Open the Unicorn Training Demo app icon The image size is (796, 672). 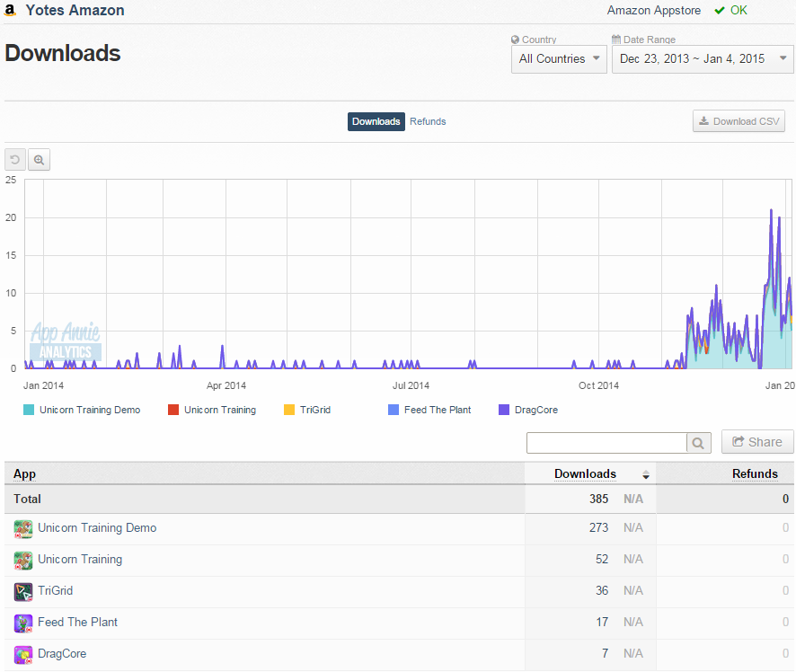23,529
